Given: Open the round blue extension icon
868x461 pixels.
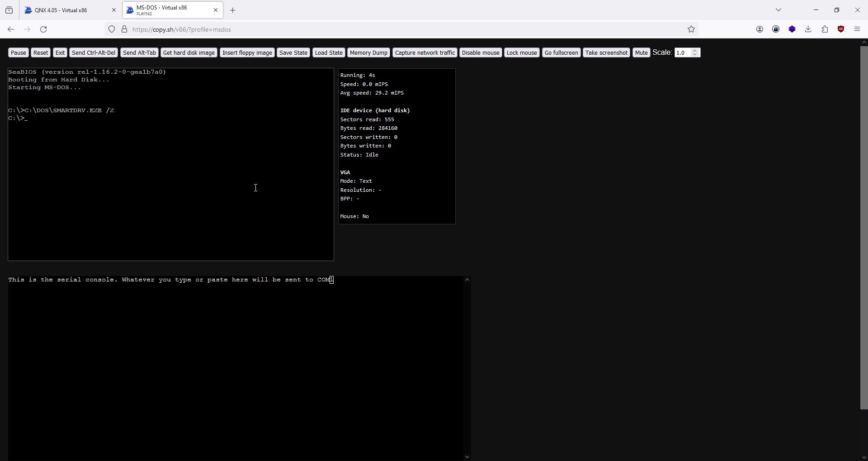Looking at the screenshot, I should click(776, 29).
